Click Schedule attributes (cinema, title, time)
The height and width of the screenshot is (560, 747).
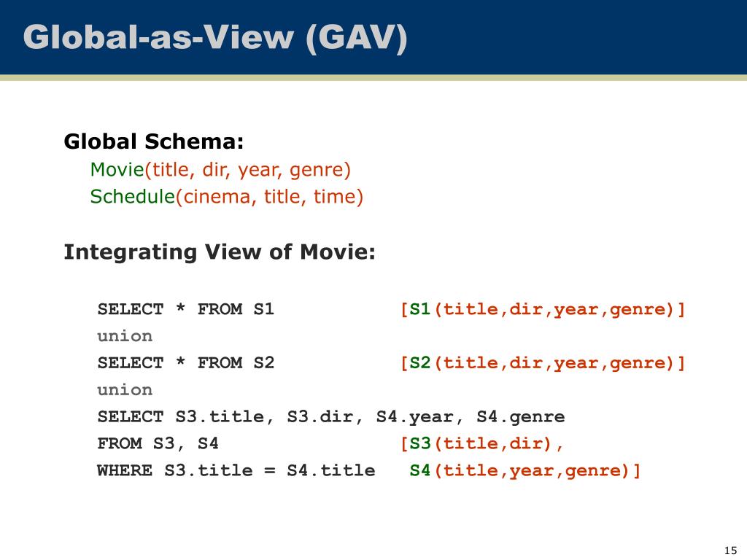270,197
